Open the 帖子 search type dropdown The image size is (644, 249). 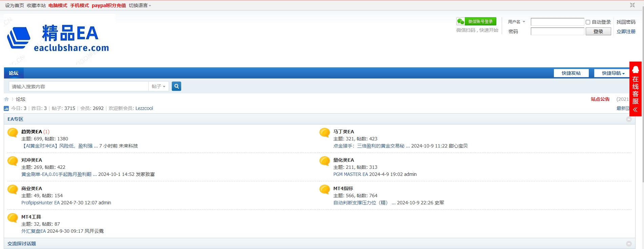click(159, 86)
